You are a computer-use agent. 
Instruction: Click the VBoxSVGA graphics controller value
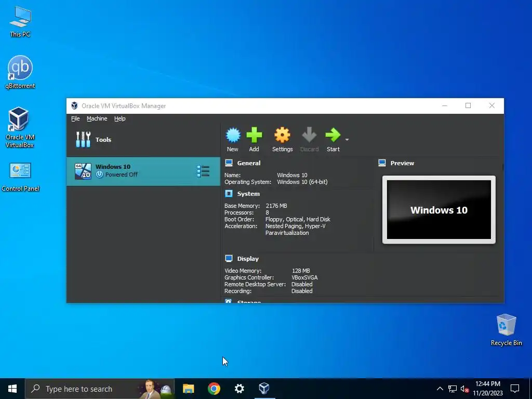pos(304,277)
